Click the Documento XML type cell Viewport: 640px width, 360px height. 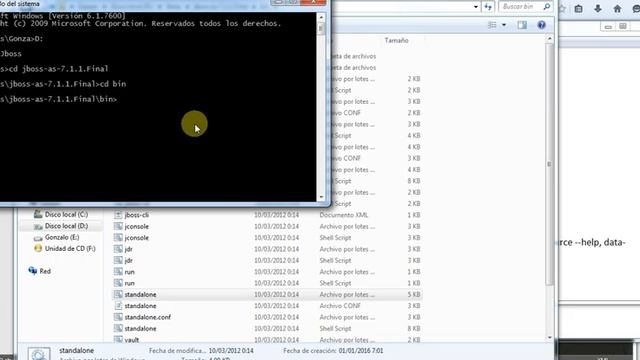pos(344,215)
